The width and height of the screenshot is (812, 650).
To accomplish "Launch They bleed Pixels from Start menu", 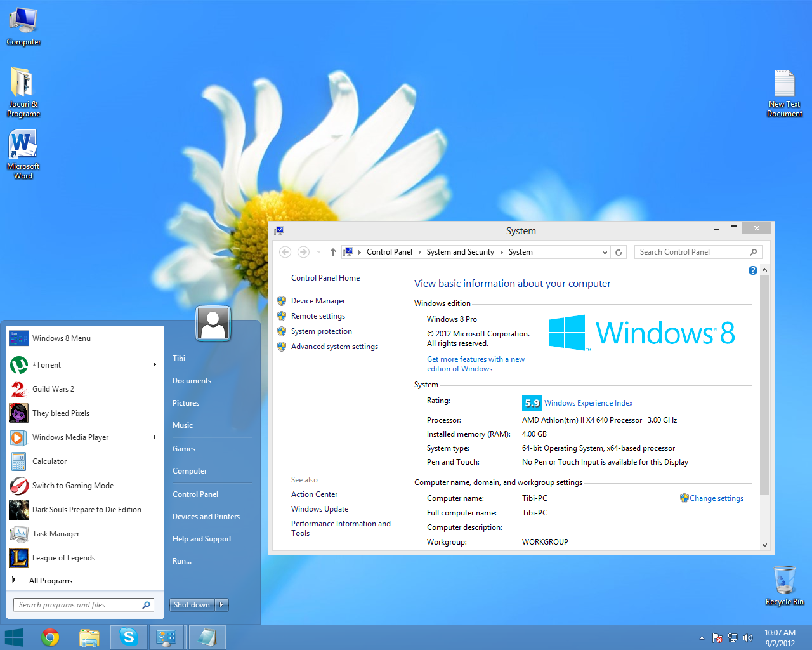I will click(x=84, y=413).
